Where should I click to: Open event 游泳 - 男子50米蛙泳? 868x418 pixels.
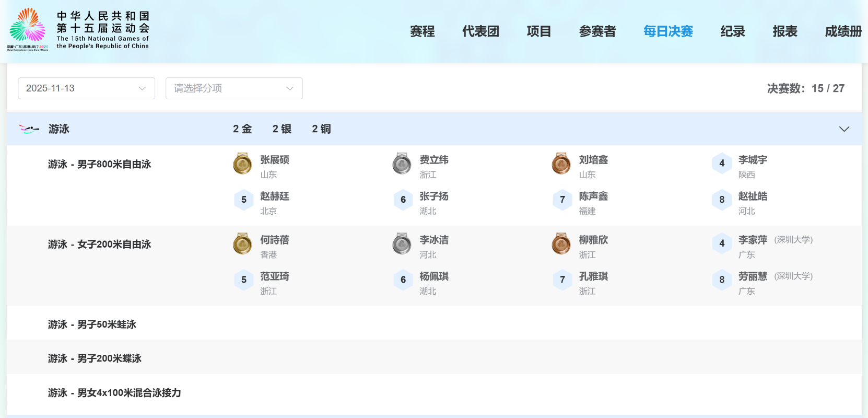[92, 324]
